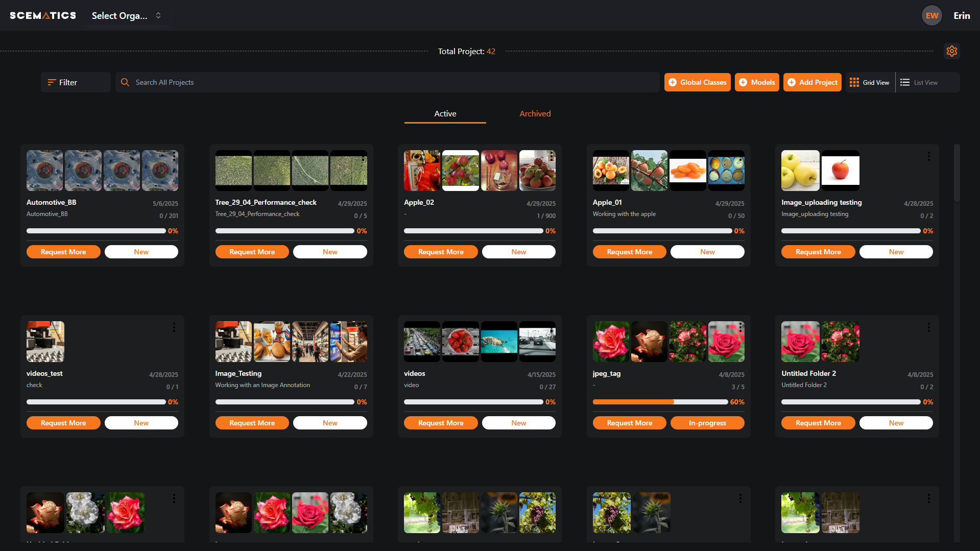
Task: Open the videos_test project title
Action: (x=44, y=373)
